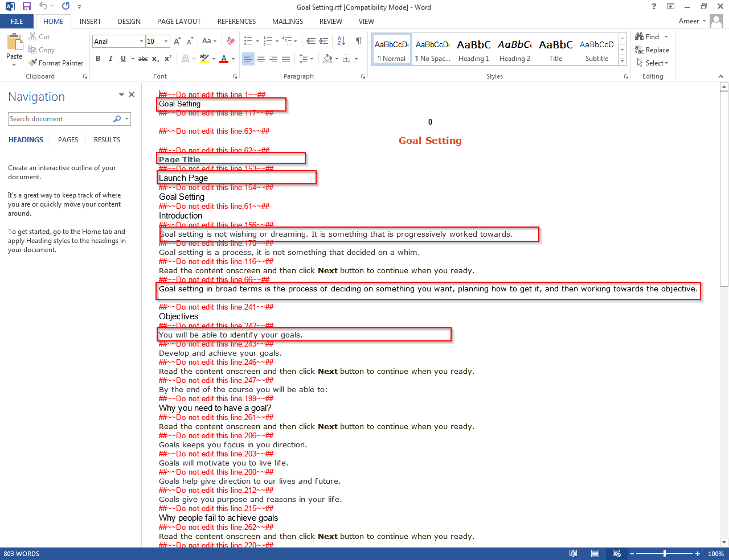
Task: Increase font size with Grow Font icon
Action: pyautogui.click(x=177, y=41)
